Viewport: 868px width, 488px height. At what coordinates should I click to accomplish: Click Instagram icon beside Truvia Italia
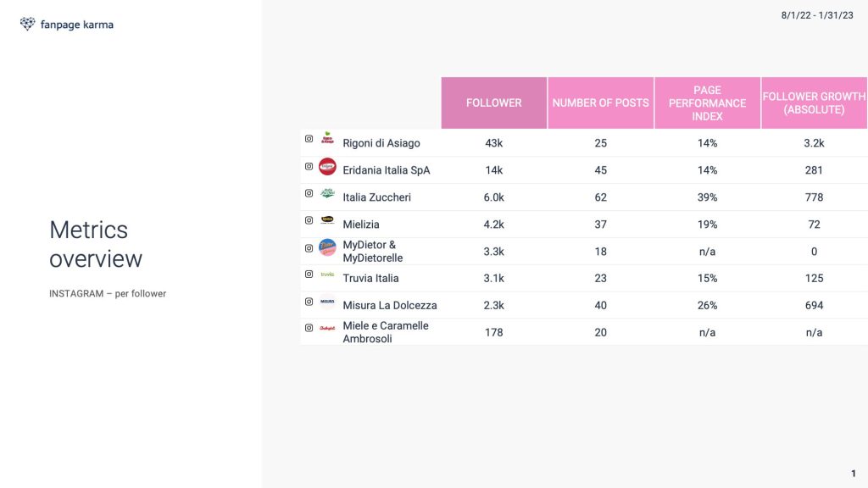click(309, 274)
